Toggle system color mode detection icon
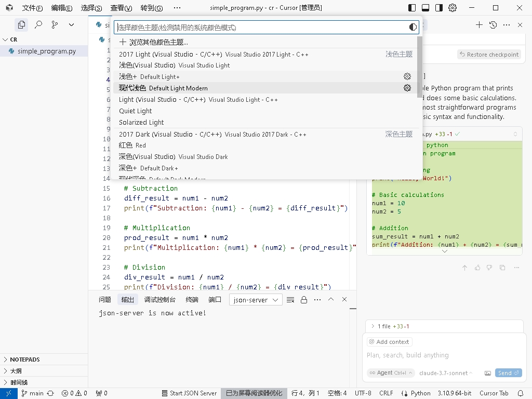Image resolution: width=532 pixels, height=399 pixels. coord(413,27)
